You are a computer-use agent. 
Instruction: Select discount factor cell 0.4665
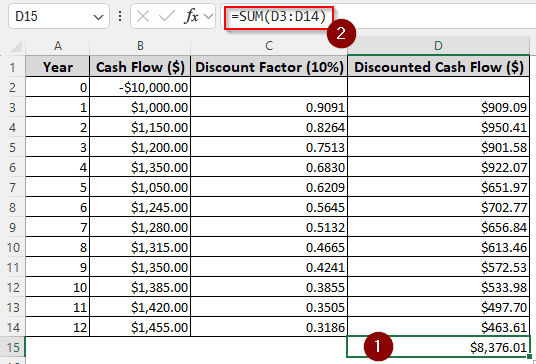point(269,247)
